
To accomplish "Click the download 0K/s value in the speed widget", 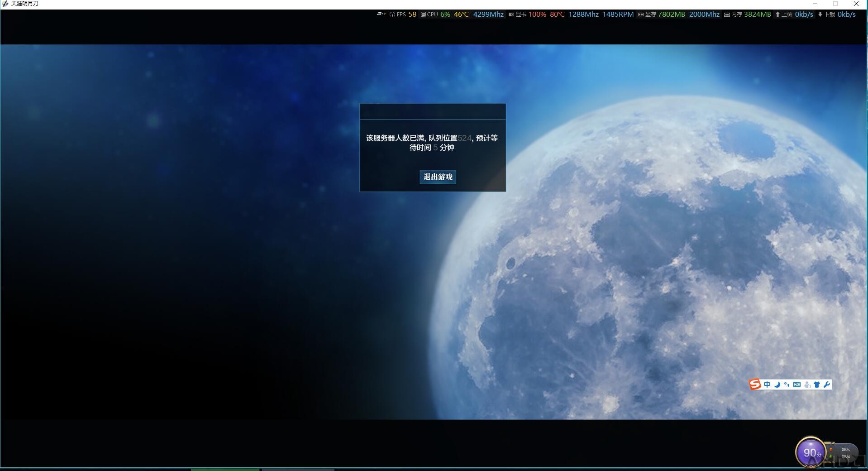I will (845, 456).
